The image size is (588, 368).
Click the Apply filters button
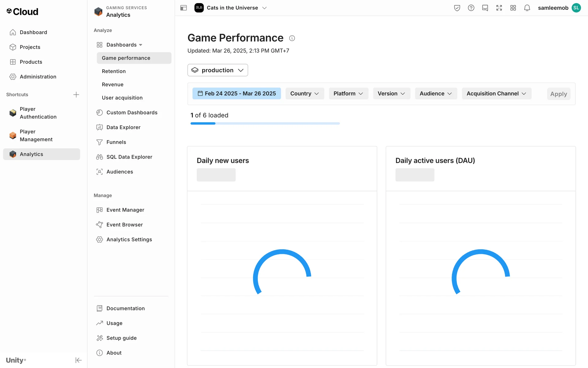558,94
